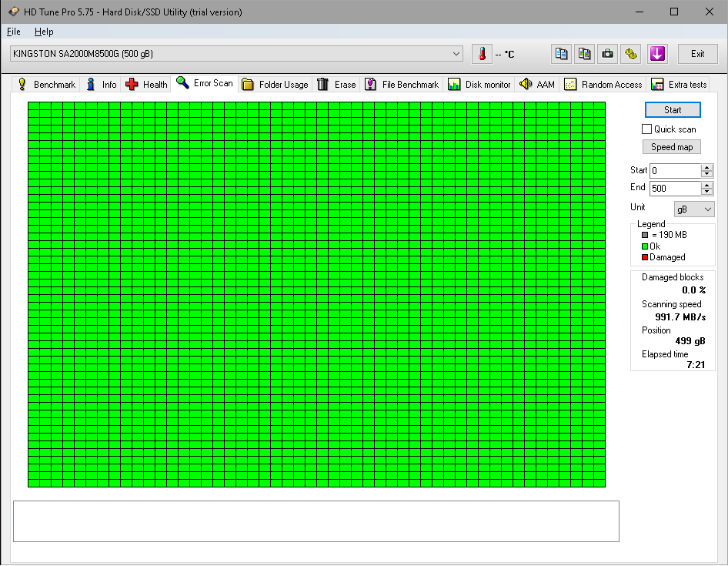Viewport: 728px width, 566px height.
Task: Click the 7:21 elapsed time value
Action: point(696,365)
